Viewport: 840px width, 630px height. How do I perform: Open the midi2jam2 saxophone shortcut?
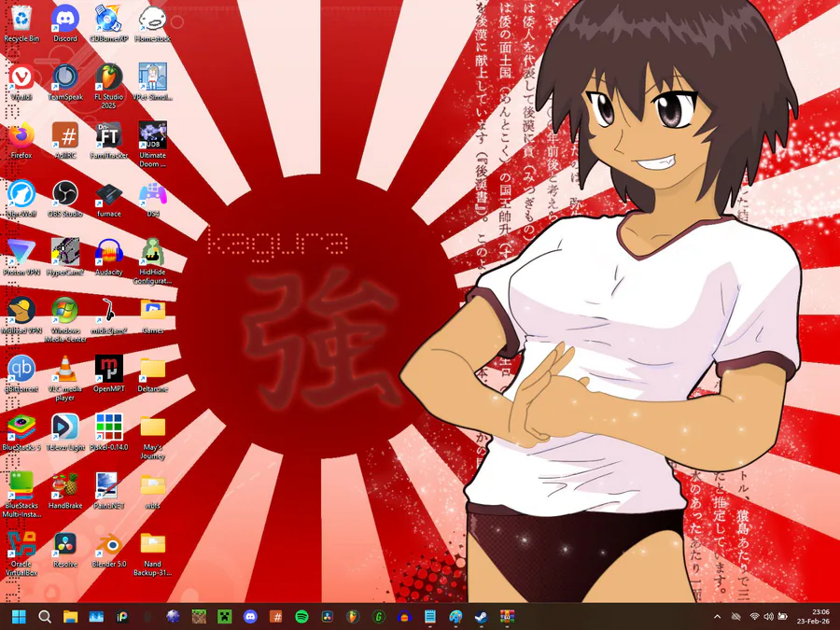pyautogui.click(x=109, y=316)
